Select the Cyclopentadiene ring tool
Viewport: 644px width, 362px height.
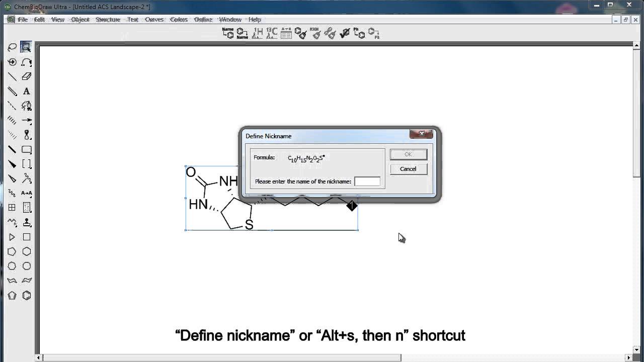[x=12, y=295]
